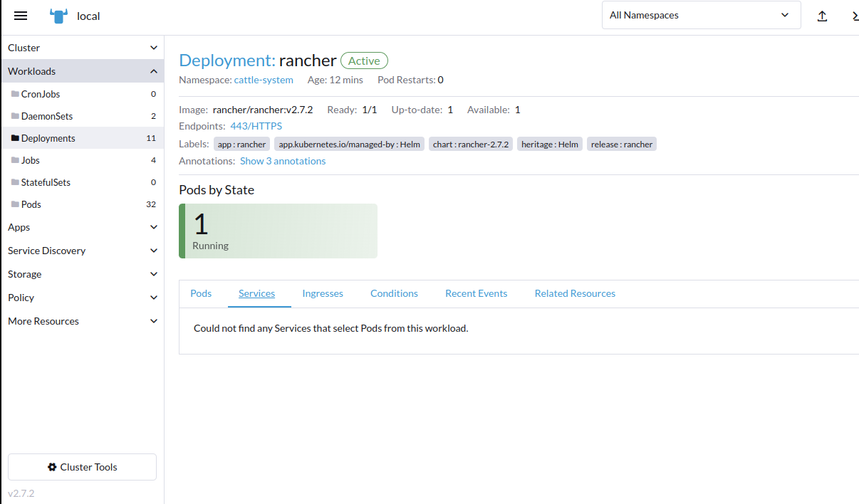Click the gear icon on Cluster Tools

coord(51,466)
